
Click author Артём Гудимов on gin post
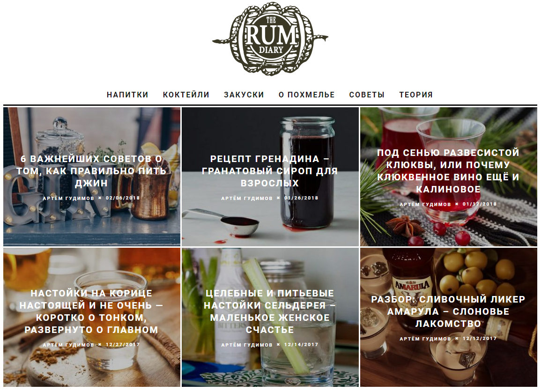pos(68,198)
